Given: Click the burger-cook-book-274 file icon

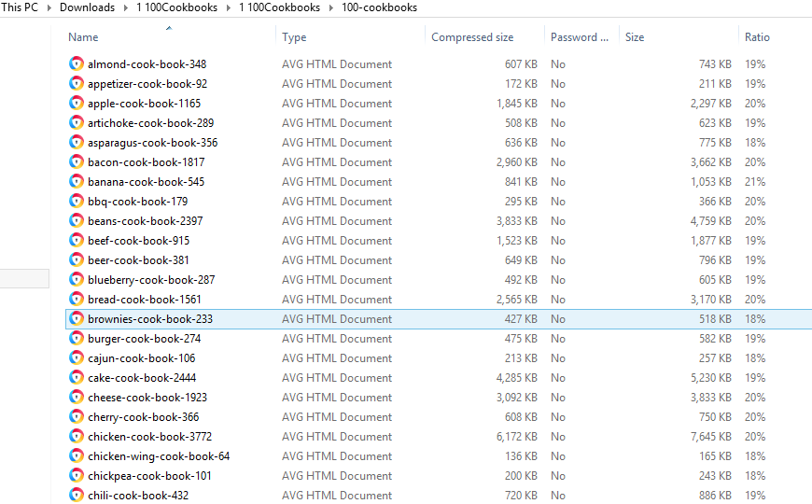Looking at the screenshot, I should tap(77, 338).
